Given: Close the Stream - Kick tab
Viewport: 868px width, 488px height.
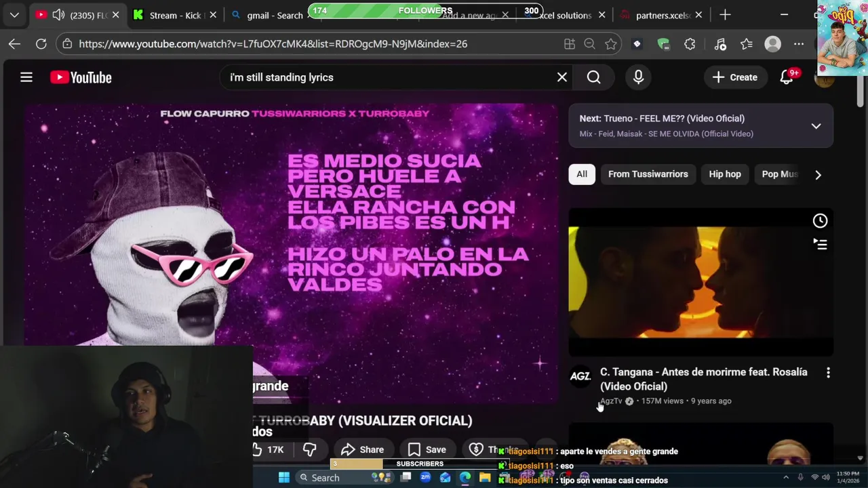Looking at the screenshot, I should [x=214, y=15].
